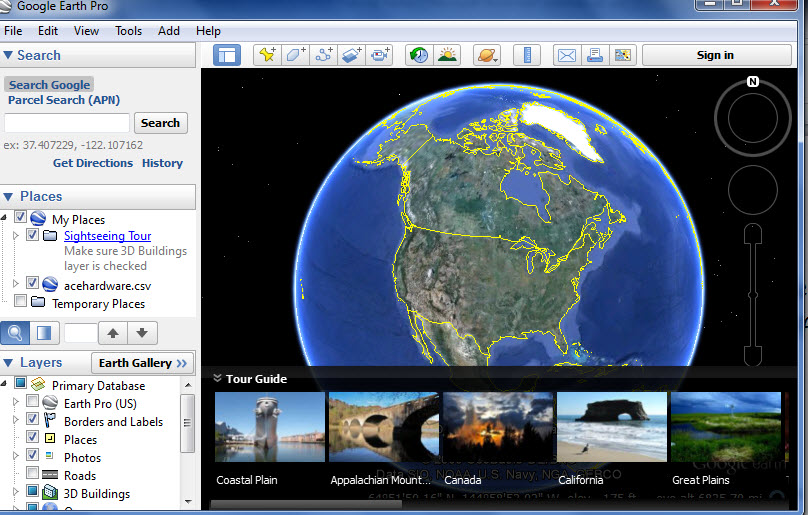Screen dimensions: 808x515
Task: Expand the Earth Pro (US) layer
Action: (x=15, y=401)
